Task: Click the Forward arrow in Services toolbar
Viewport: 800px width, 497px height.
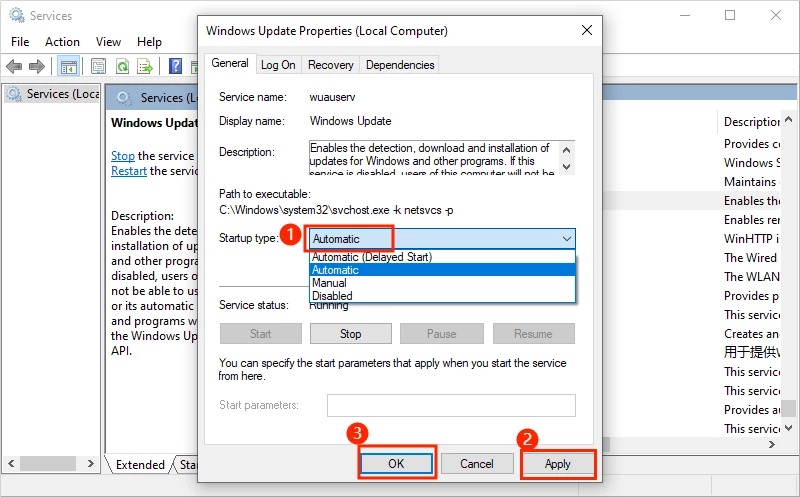Action: click(37, 66)
